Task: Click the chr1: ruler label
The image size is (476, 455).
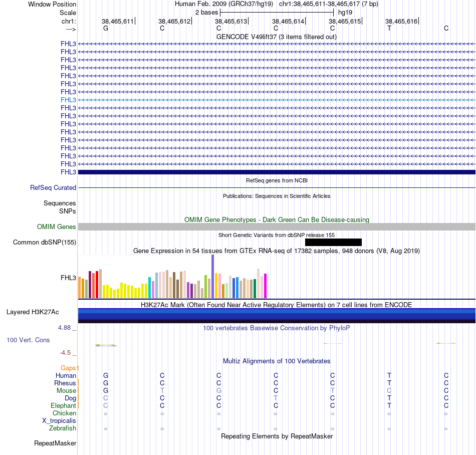Action: point(69,21)
